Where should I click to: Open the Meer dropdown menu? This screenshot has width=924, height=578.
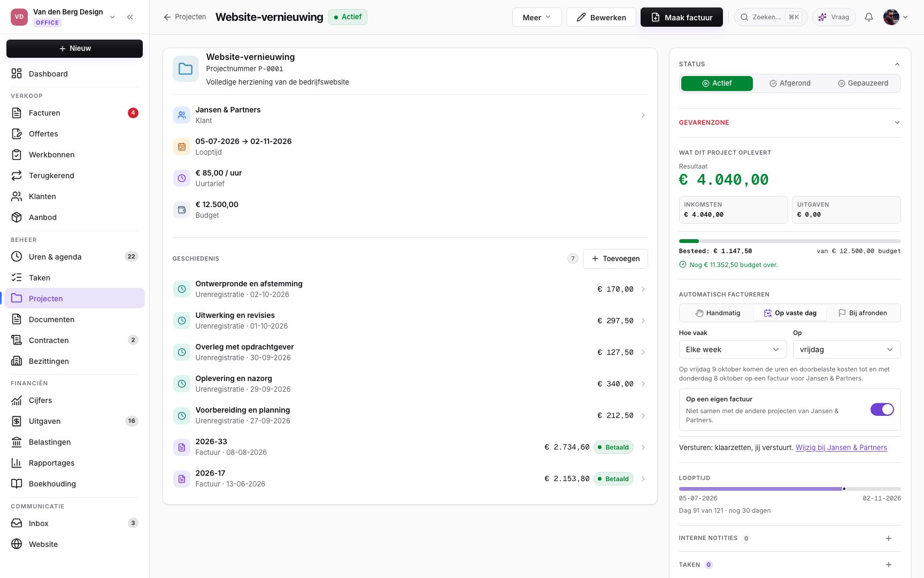point(537,17)
